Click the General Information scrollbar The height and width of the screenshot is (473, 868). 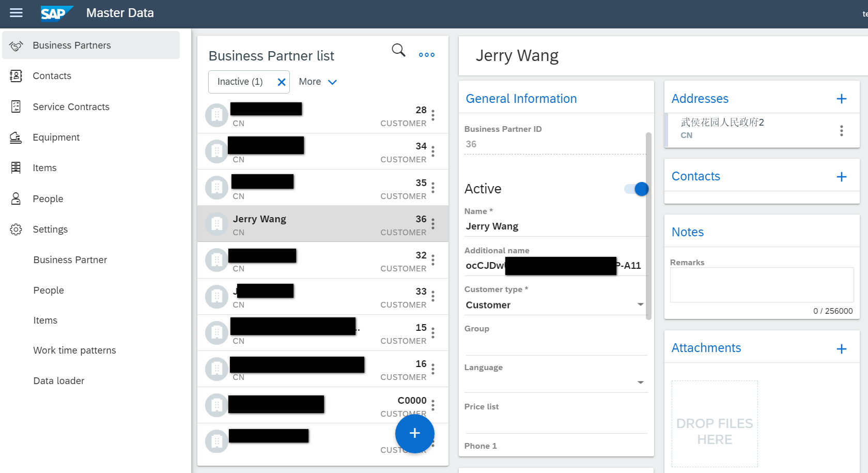pos(649,226)
